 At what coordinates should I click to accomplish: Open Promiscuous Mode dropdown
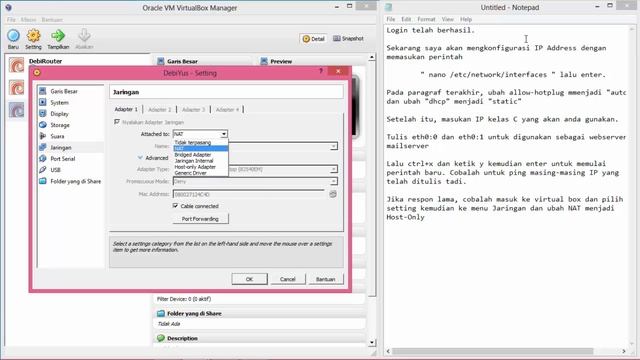pos(333,181)
